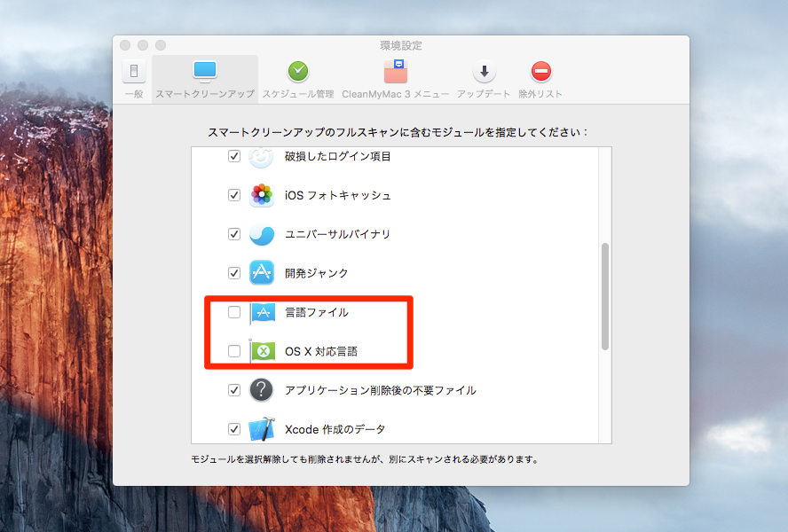Open the スケジュール管理 green check icon
Screen dimensions: 788x532
tap(298, 71)
